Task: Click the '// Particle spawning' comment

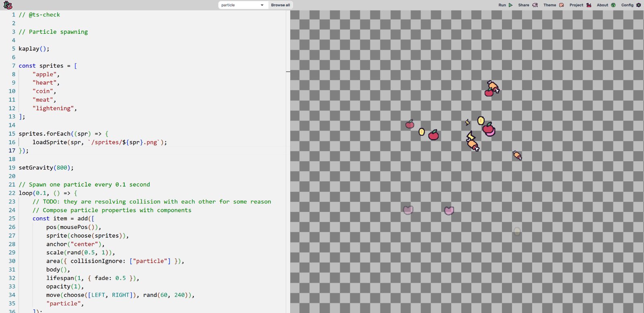Action: click(x=53, y=31)
